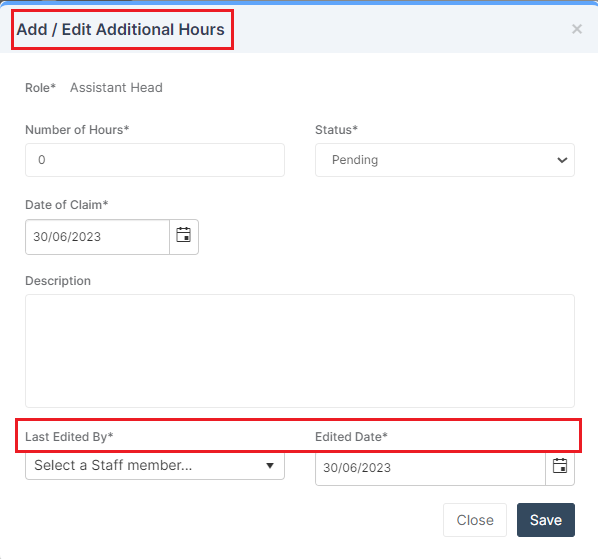Screen dimensions: 598x559
Task: Close the dialog with the X icon
Action: [577, 29]
